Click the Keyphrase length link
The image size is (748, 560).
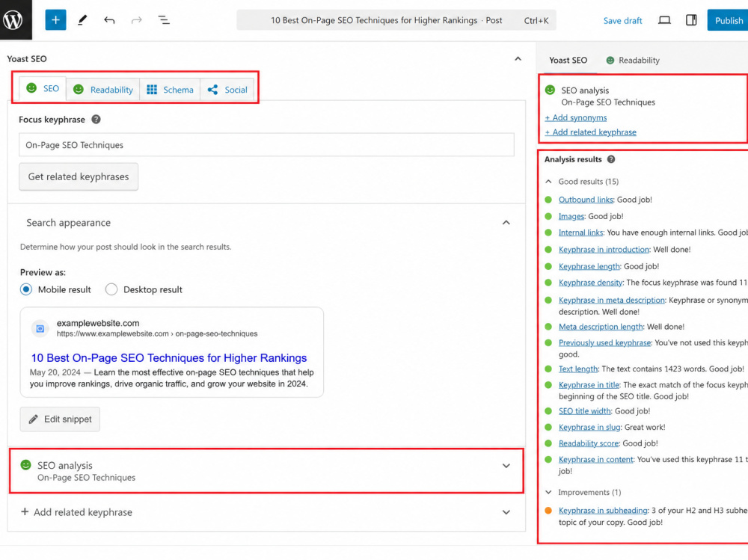[x=589, y=267]
